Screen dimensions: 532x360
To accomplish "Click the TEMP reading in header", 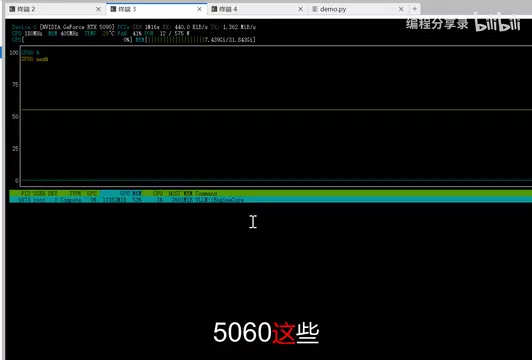I will (x=99, y=34).
